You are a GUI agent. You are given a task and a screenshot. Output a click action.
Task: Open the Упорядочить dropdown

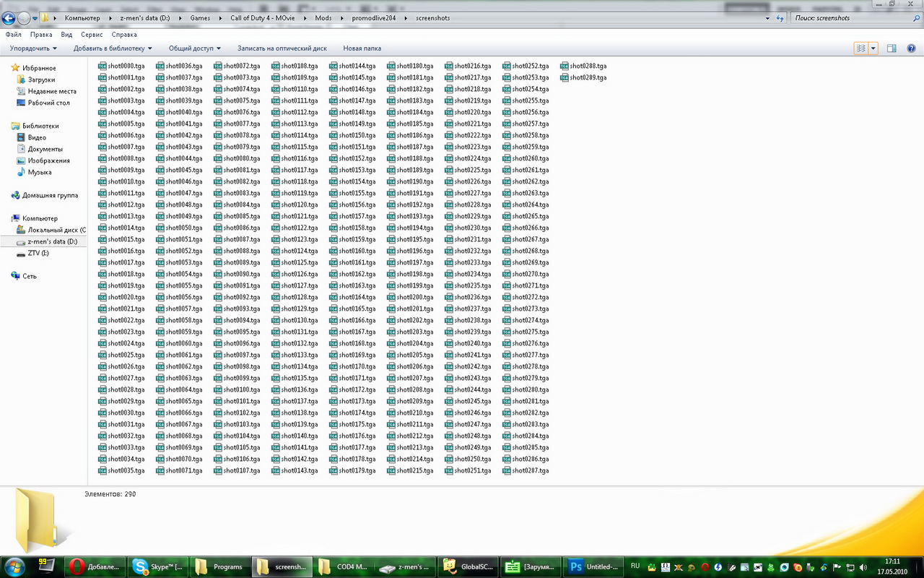[33, 48]
